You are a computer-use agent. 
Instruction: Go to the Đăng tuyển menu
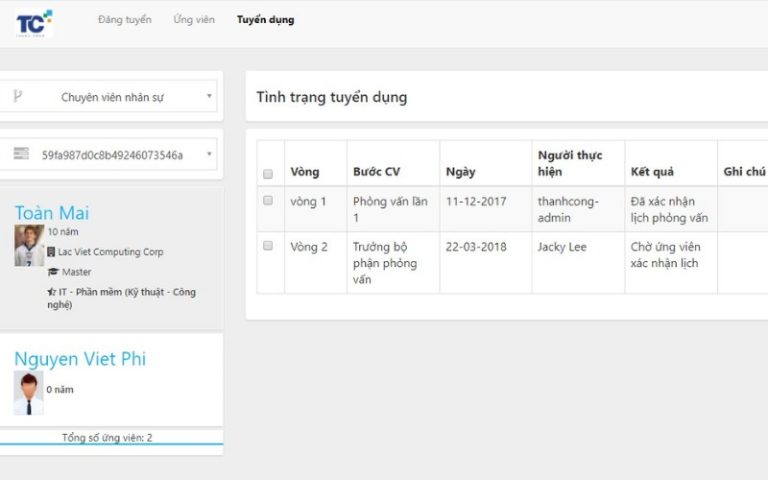(x=125, y=20)
